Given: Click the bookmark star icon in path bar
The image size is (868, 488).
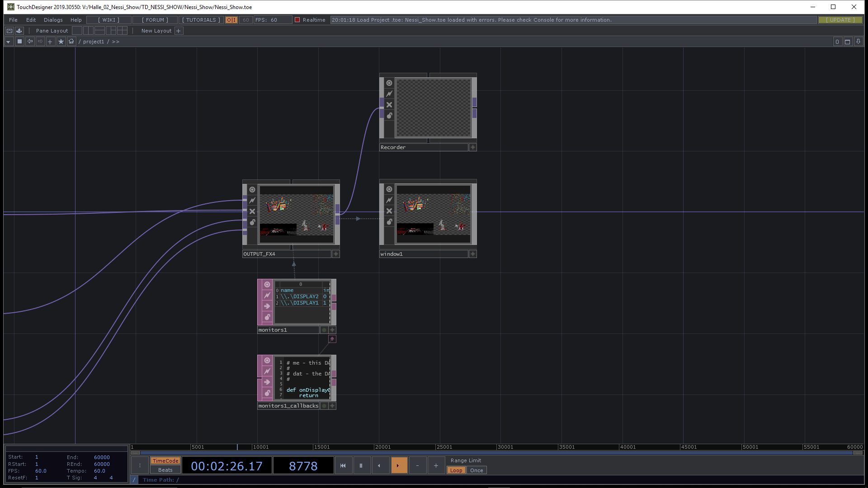Looking at the screenshot, I should point(61,42).
